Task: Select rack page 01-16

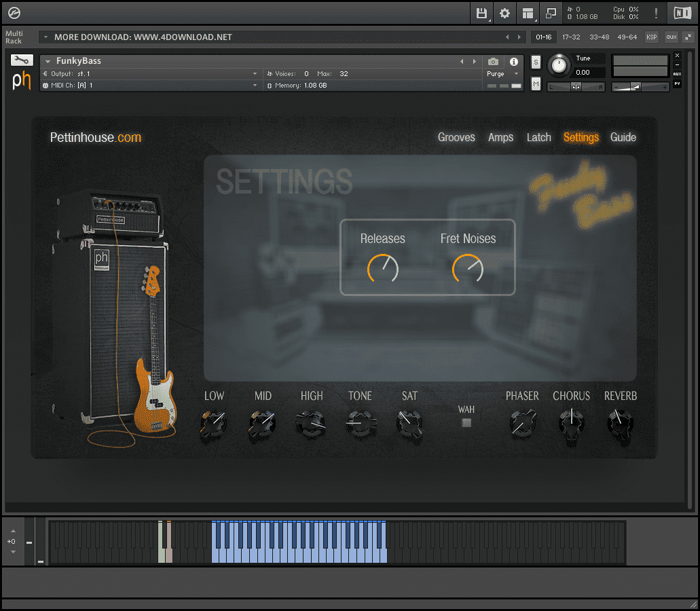Action: [x=543, y=37]
